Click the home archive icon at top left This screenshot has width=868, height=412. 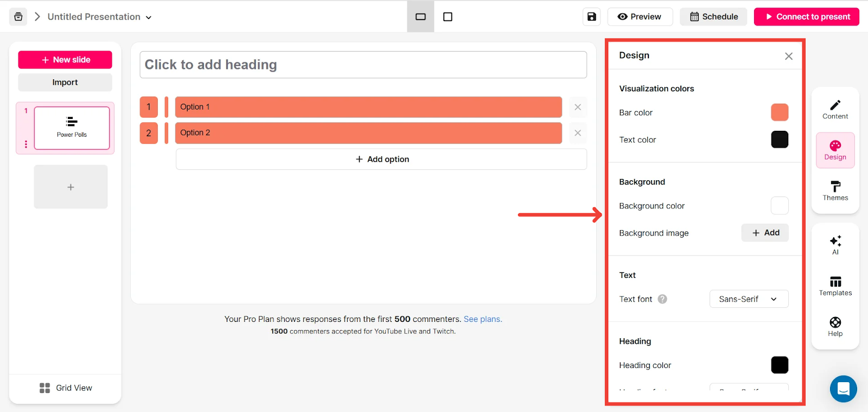(x=18, y=17)
